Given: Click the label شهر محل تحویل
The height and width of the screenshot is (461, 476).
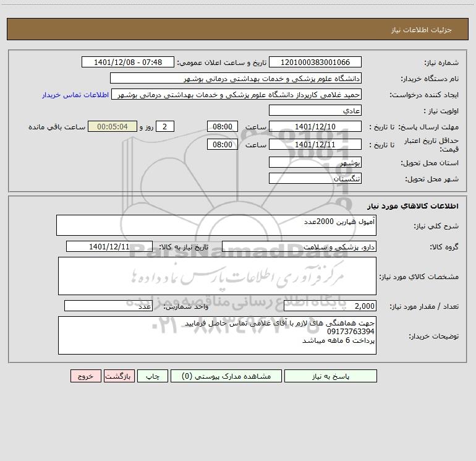Looking at the screenshot, I should [431, 179].
